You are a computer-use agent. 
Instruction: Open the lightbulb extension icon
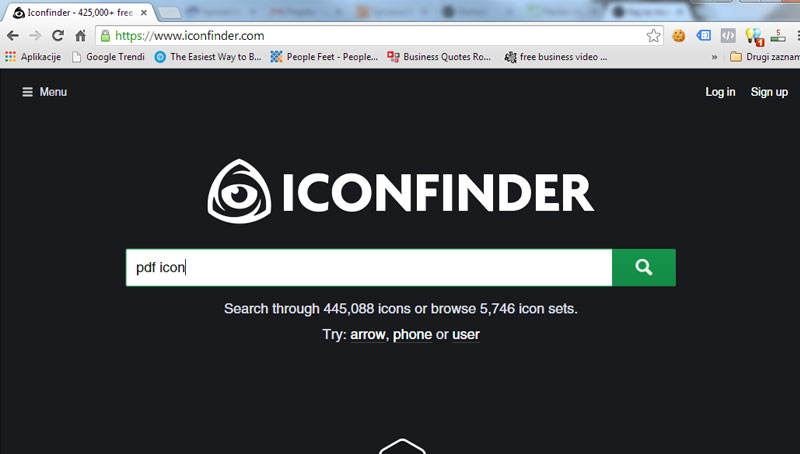(754, 36)
